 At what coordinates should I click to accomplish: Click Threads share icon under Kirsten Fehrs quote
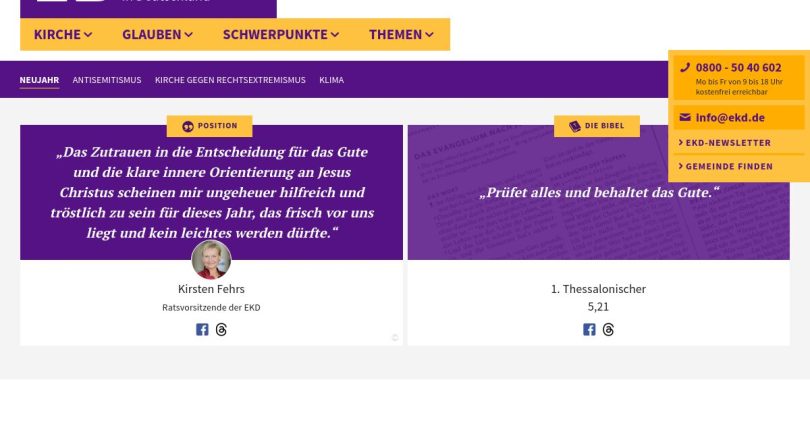tap(221, 329)
